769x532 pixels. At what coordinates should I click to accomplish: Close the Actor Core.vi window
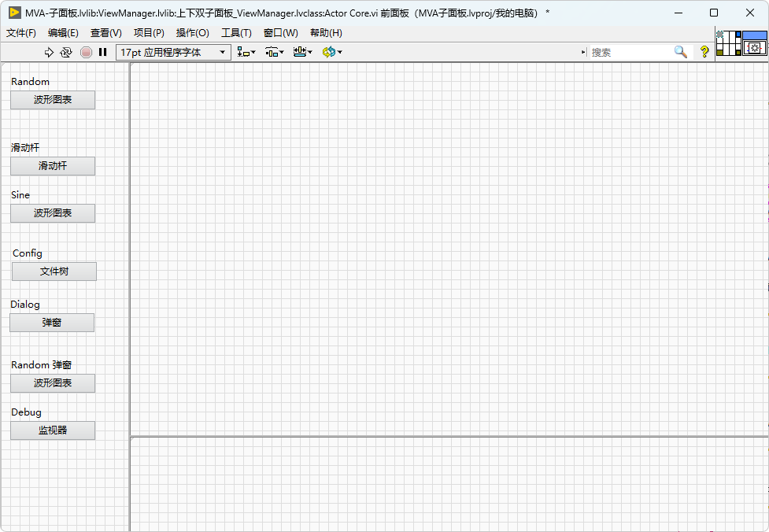pos(750,13)
